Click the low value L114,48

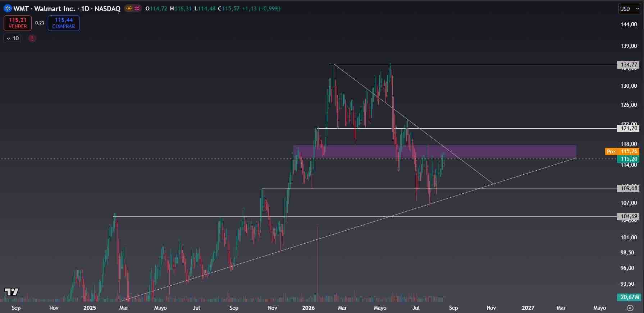(205, 9)
